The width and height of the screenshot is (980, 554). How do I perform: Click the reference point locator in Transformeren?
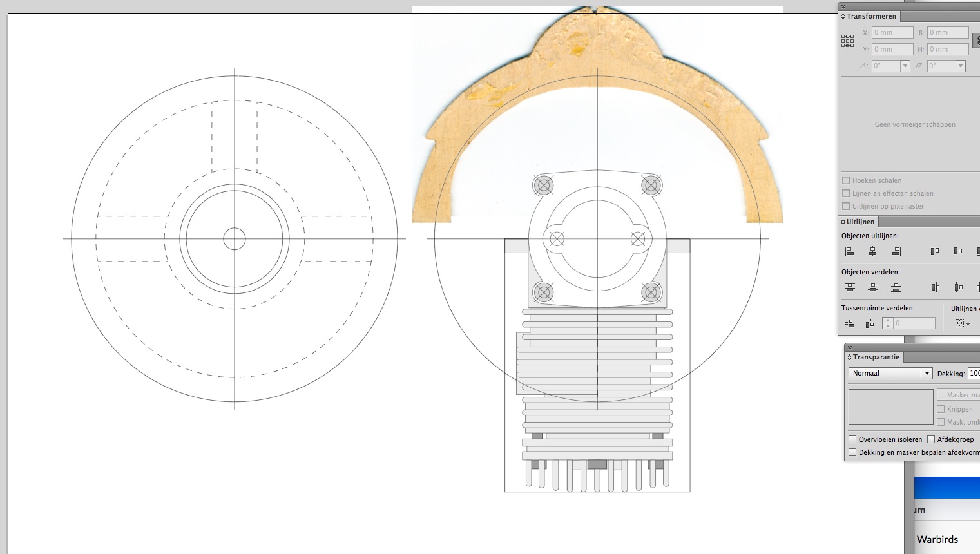pos(847,41)
